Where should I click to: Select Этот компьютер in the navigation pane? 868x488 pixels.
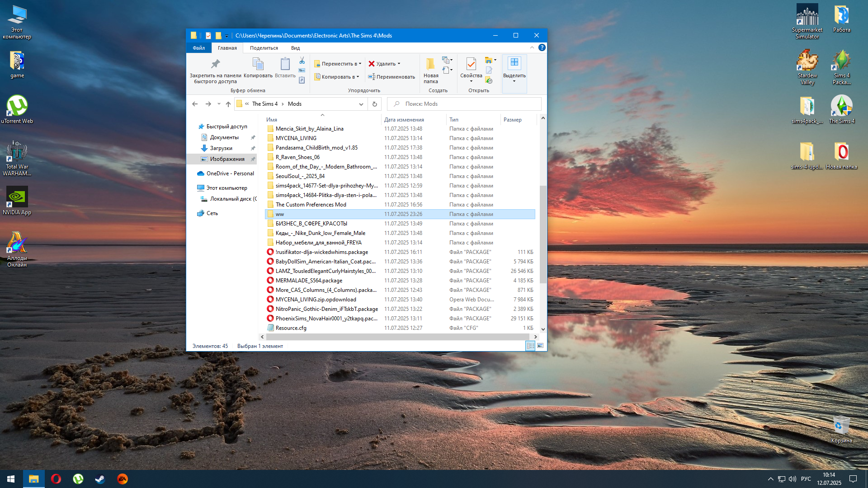pyautogui.click(x=226, y=188)
